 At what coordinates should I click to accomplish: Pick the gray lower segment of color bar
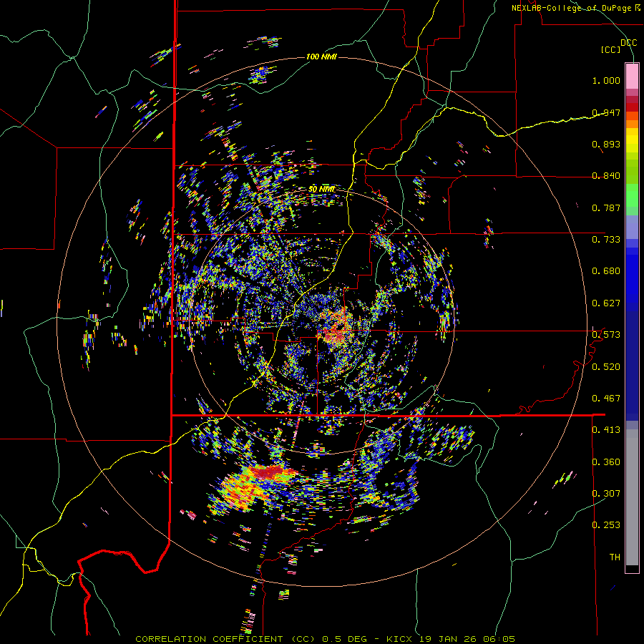pos(632,497)
